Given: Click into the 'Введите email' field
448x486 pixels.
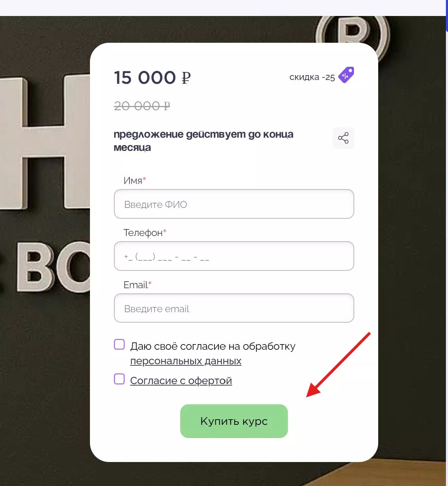Looking at the screenshot, I should (234, 308).
